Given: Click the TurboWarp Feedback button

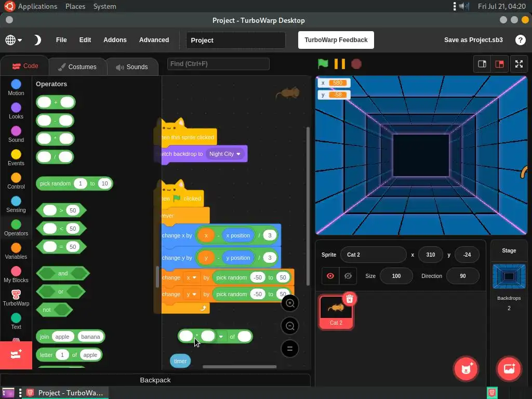Looking at the screenshot, I should tap(336, 40).
